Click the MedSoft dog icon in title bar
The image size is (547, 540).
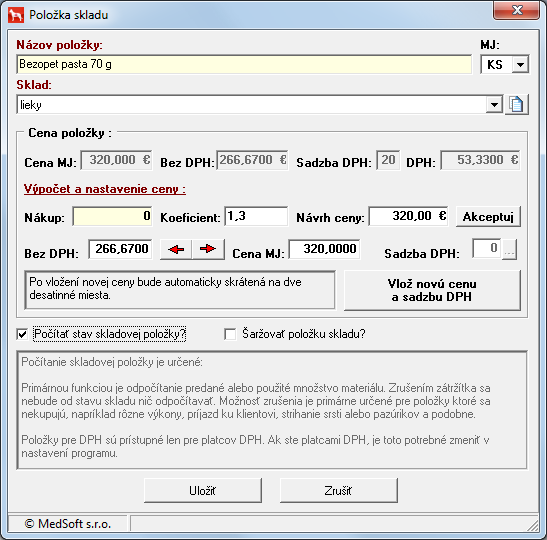(x=16, y=15)
